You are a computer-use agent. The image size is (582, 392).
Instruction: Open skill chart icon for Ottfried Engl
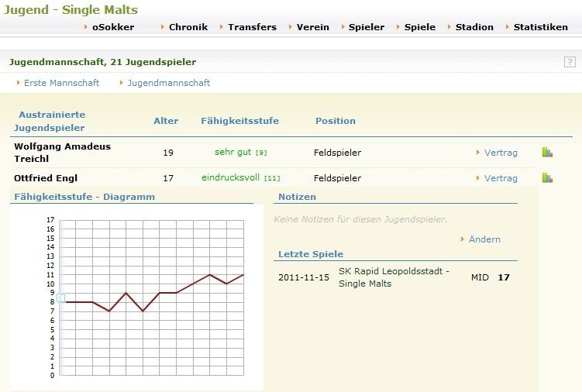pos(547,178)
